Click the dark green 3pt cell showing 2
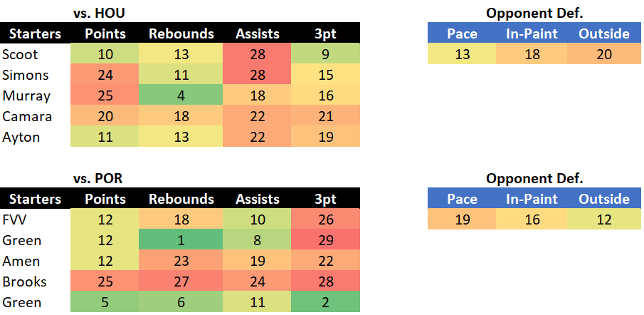 coord(325,302)
